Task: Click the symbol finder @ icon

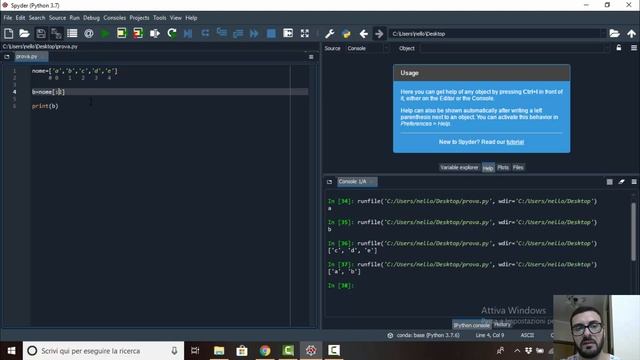Action: 89,33
